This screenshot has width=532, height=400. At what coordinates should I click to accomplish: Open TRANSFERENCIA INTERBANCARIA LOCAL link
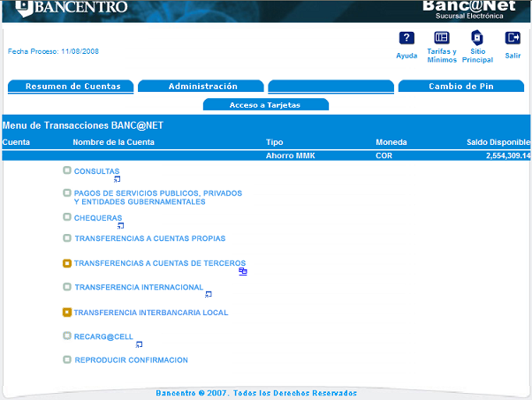(151, 313)
